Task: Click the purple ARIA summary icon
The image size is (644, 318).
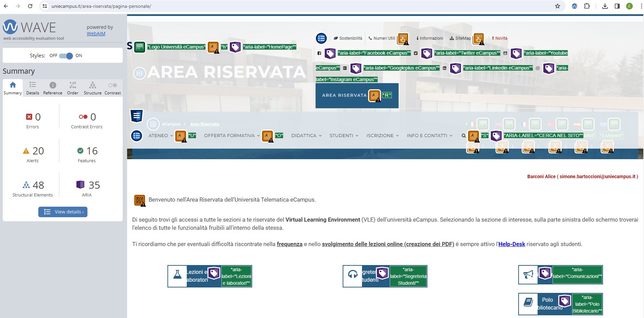Action: [80, 185]
